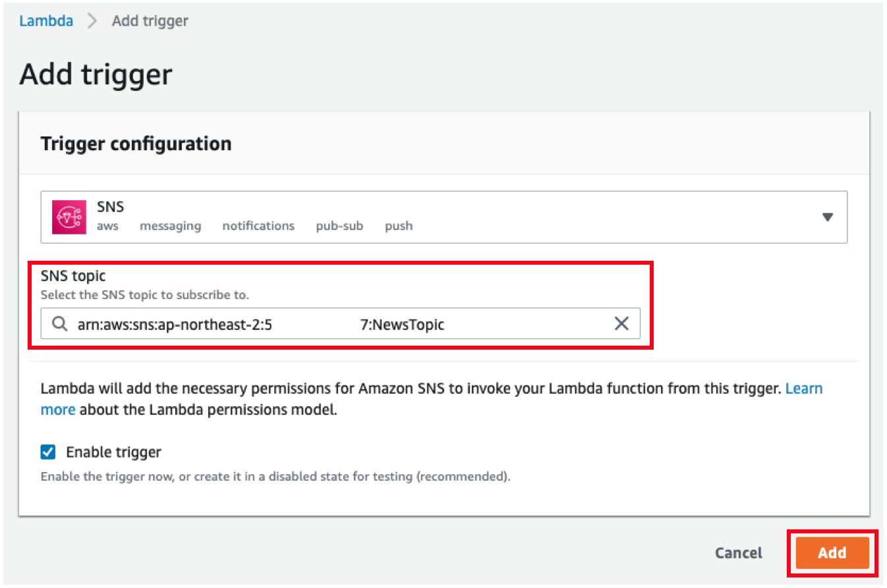Click the 'aws' tag text

[x=107, y=226]
